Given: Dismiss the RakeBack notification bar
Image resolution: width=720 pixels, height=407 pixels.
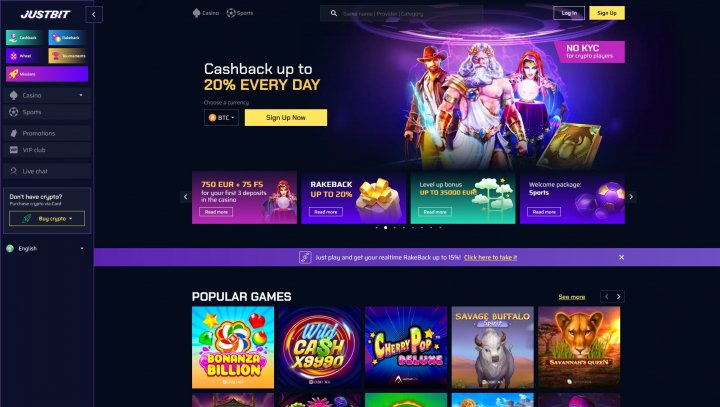Looking at the screenshot, I should point(621,257).
